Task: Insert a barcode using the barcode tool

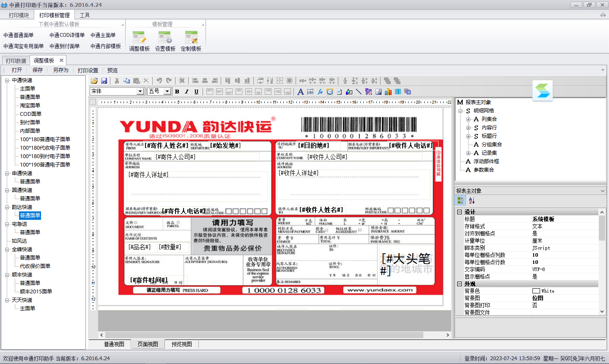Action: (x=398, y=92)
